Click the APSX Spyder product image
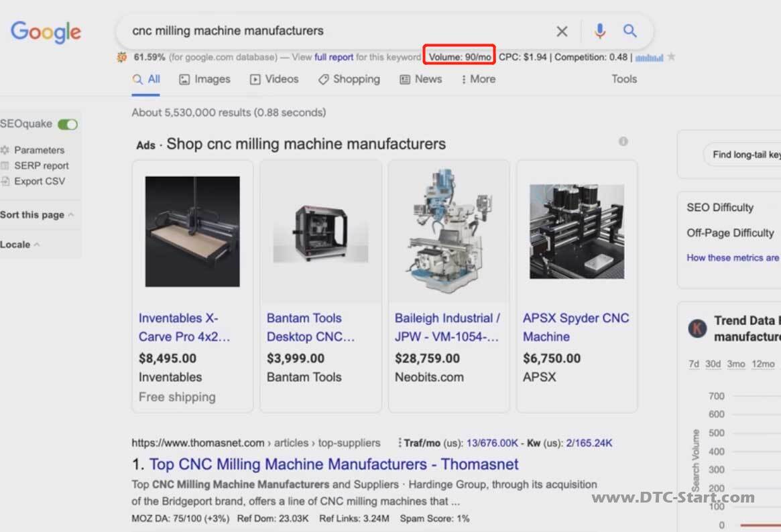The image size is (781, 532). pos(577,231)
